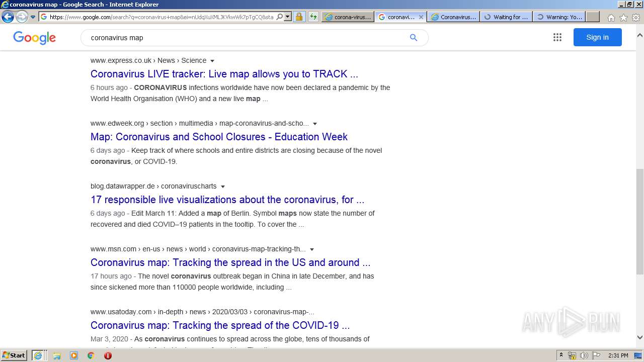Close the coronavirus map Google tab

tap(421, 17)
